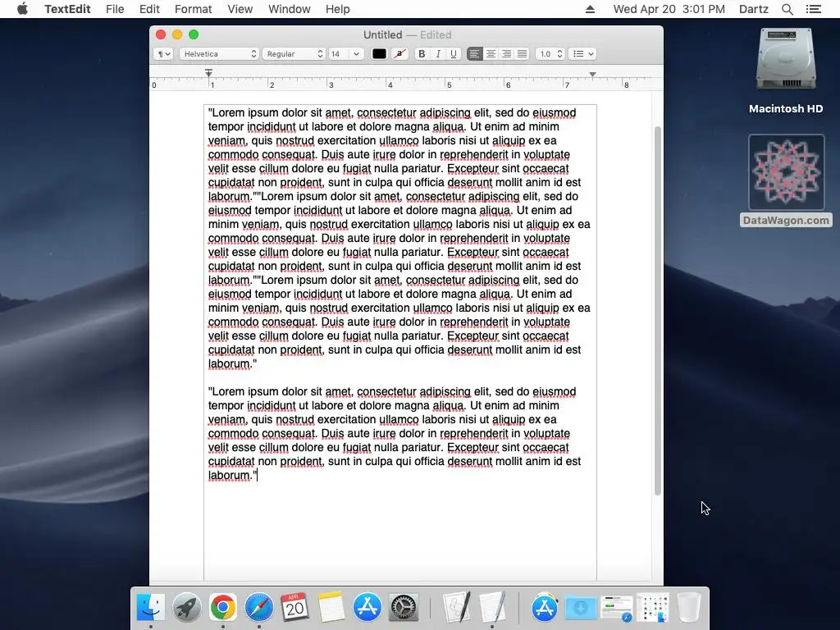Open Google Chrome from the Dock
This screenshot has height=630, width=840.
tap(223, 608)
